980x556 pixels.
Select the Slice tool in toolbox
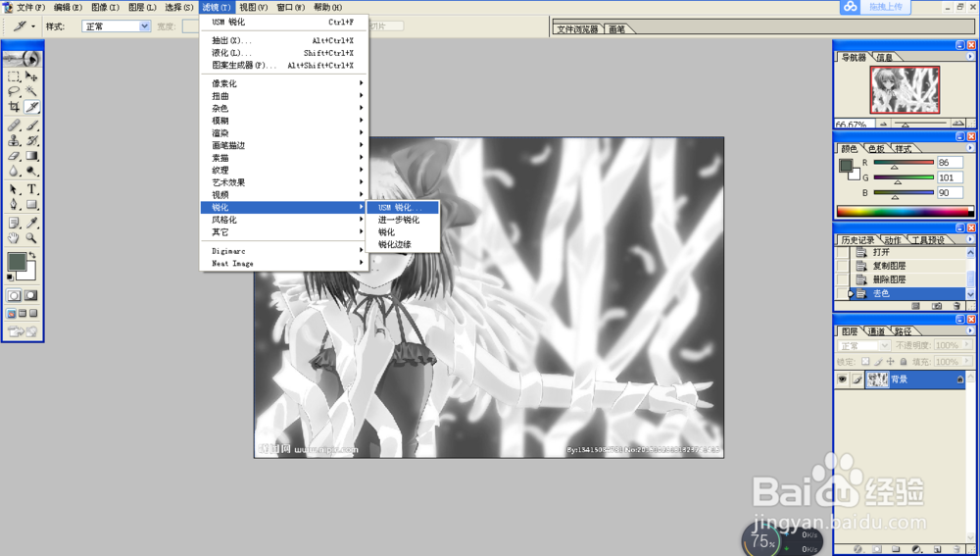(x=31, y=107)
